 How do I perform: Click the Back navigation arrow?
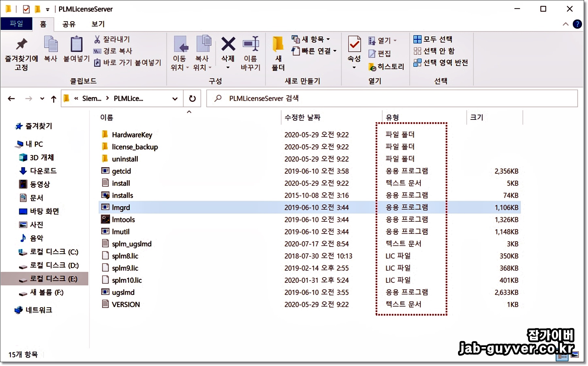pos(11,98)
